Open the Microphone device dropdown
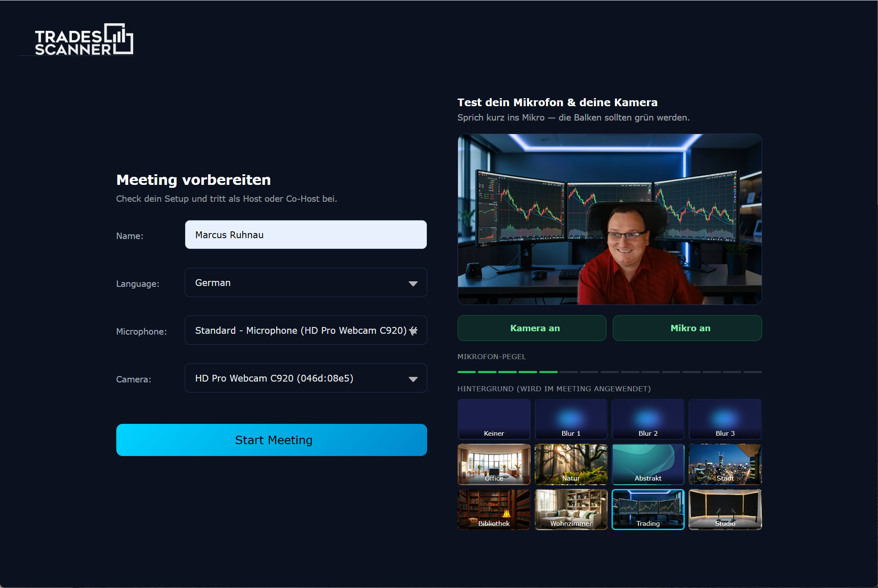The image size is (878, 588). tap(306, 330)
